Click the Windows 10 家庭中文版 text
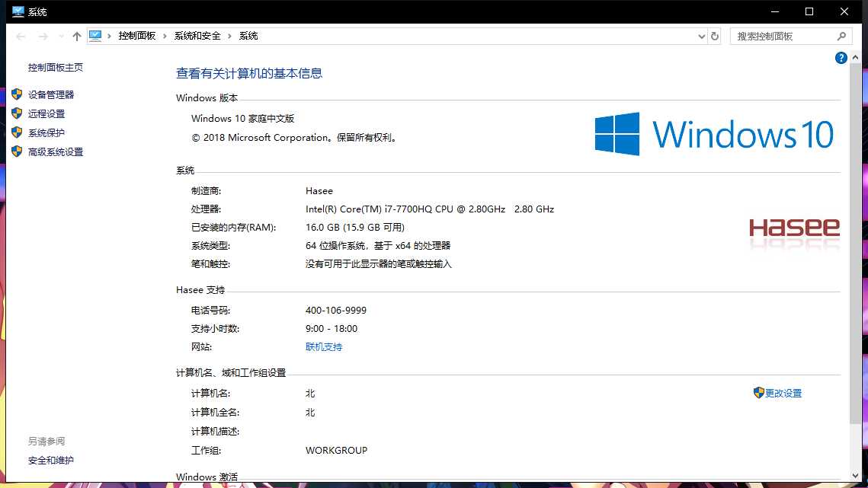Image resolution: width=868 pixels, height=488 pixels. coord(242,119)
